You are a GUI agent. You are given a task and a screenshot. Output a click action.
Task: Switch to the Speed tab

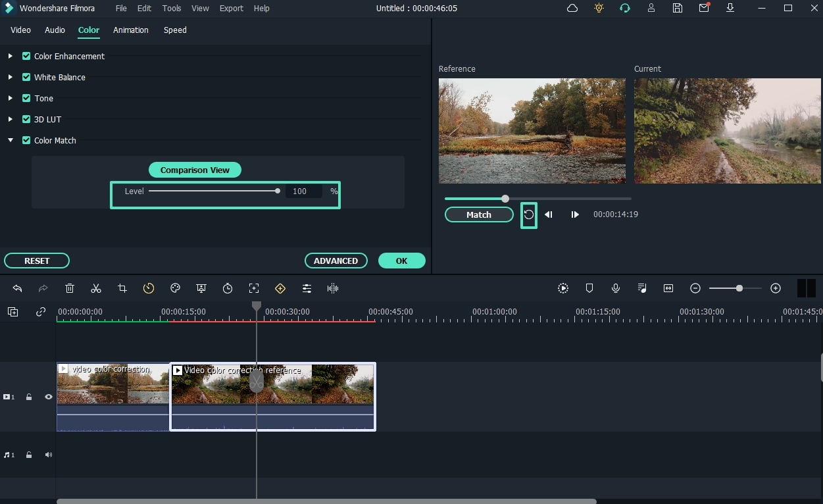coord(175,30)
